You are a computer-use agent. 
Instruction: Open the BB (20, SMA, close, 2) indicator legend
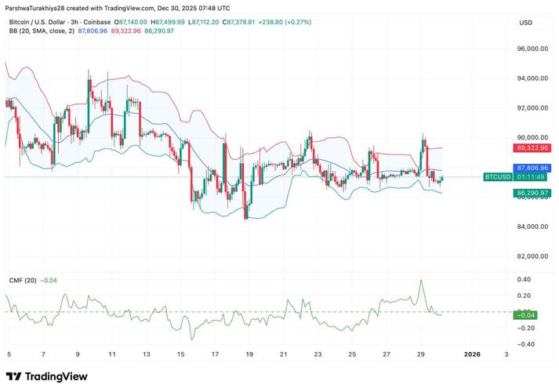[x=39, y=32]
